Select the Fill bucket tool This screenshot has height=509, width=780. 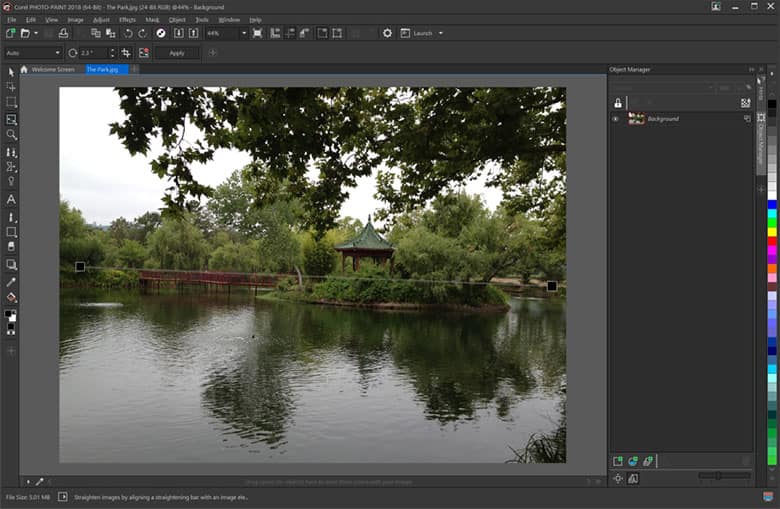[11, 297]
